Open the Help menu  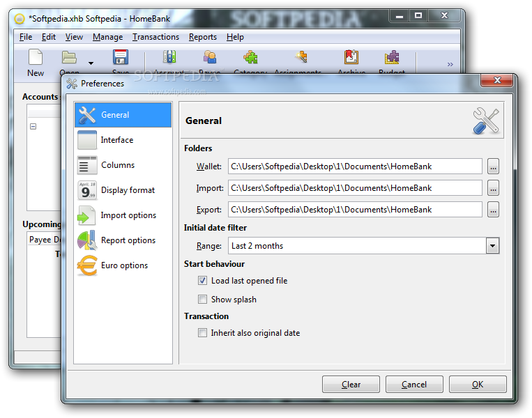click(x=235, y=37)
